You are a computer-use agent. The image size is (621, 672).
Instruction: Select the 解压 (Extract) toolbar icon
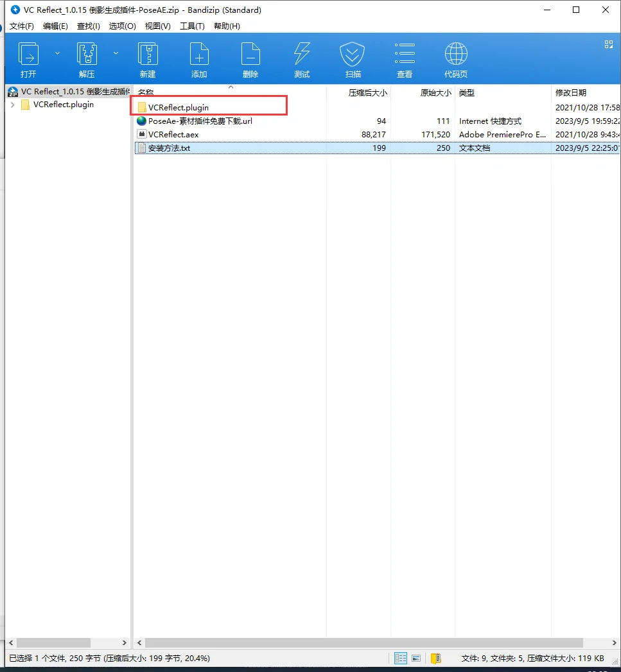coord(87,58)
